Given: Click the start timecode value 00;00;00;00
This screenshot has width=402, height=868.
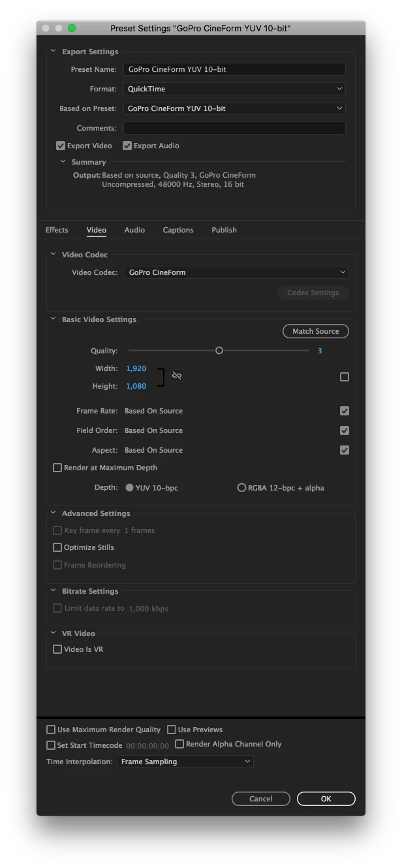Looking at the screenshot, I should [147, 746].
